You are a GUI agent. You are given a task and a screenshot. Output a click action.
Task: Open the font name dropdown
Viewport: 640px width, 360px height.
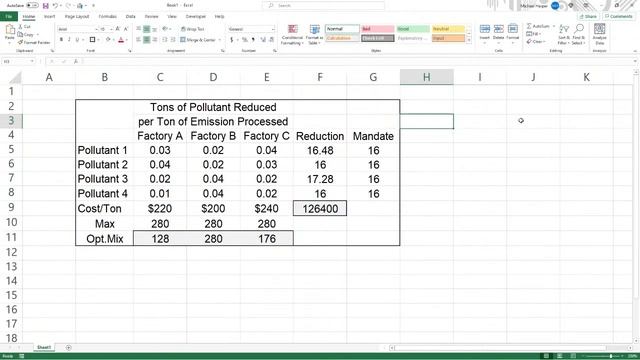pos(96,29)
